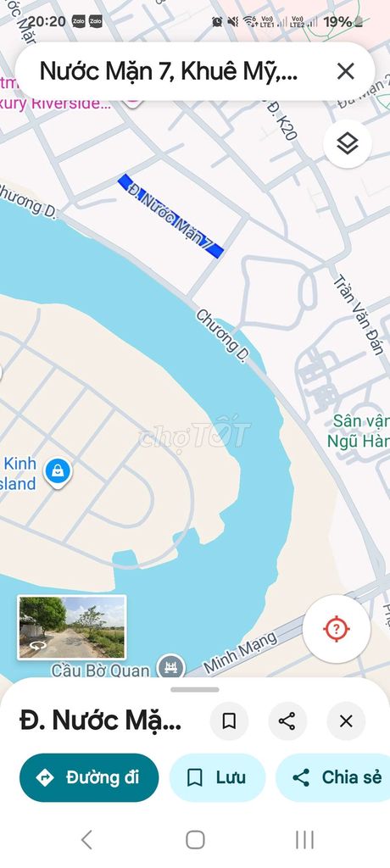Save place with round bookmark icon
This screenshot has width=390, height=868.
click(230, 721)
